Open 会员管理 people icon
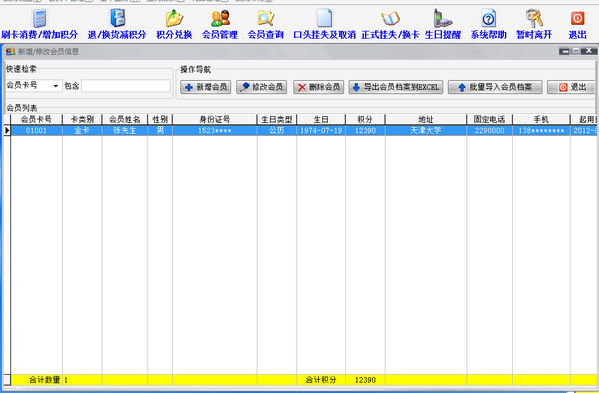The image size is (599, 393). [x=220, y=18]
